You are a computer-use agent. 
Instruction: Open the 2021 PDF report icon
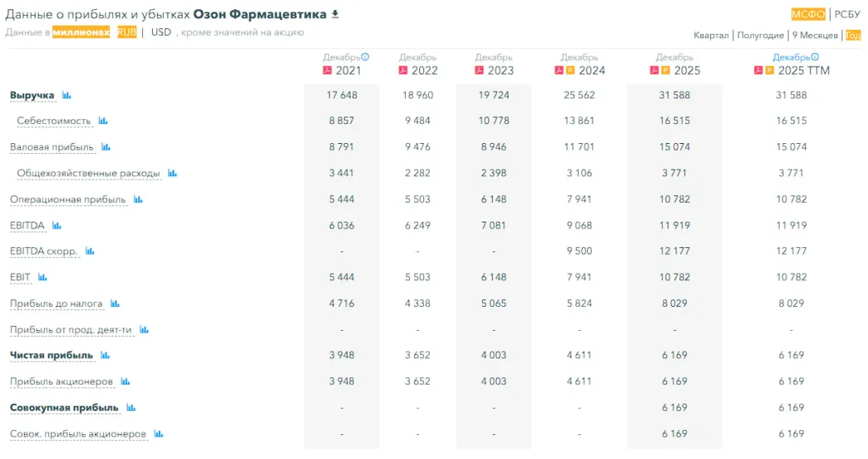327,70
